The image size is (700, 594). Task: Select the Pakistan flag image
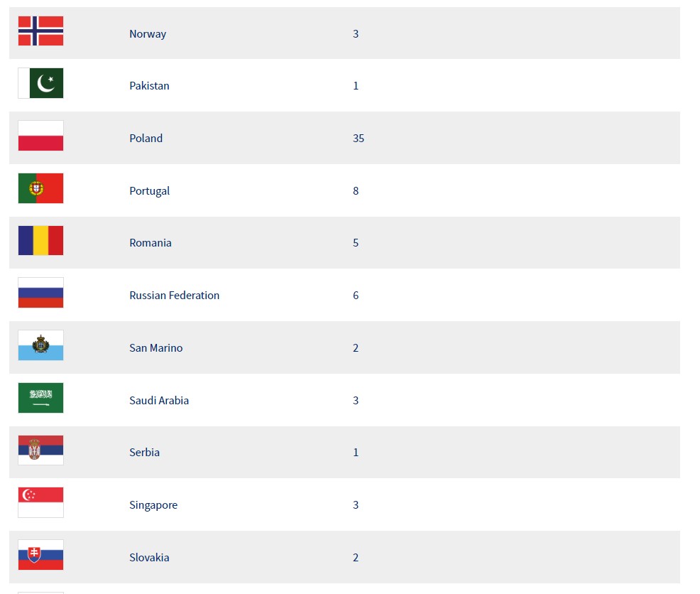[x=40, y=83]
